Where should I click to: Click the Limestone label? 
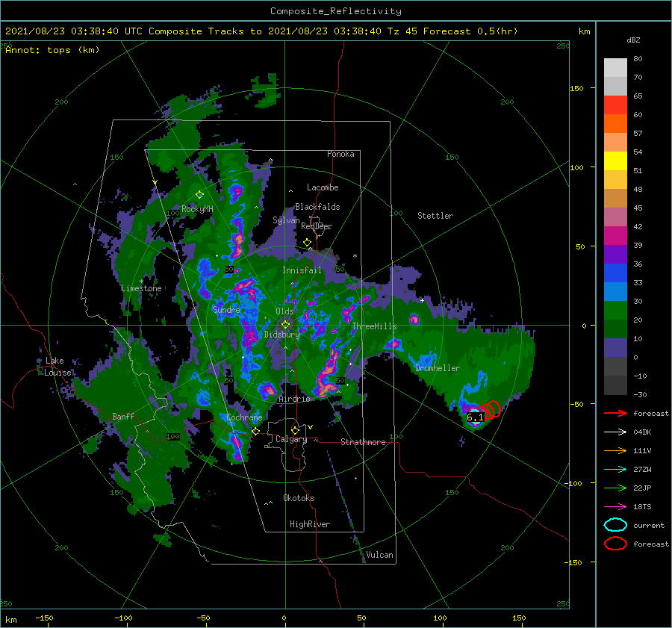coord(141,288)
